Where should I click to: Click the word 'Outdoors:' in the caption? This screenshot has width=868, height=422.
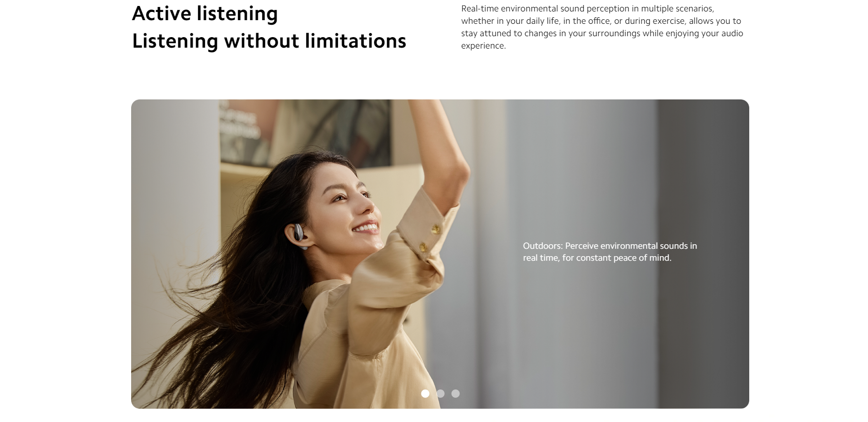point(543,246)
